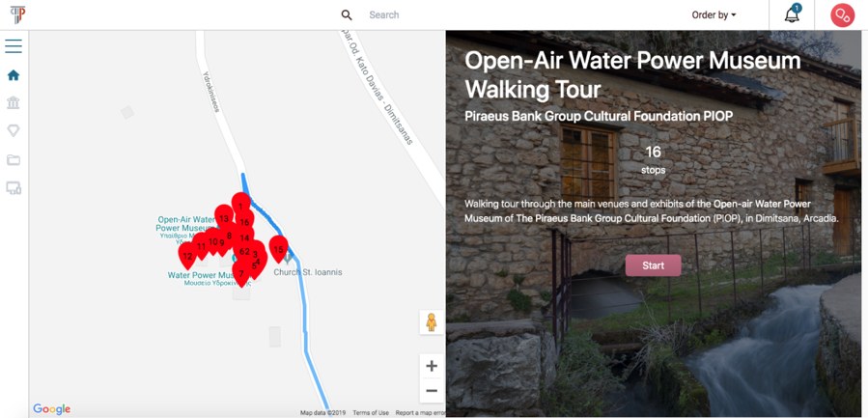Image resolution: width=868 pixels, height=418 pixels.
Task: Open the devices sidebar icon
Action: click(14, 188)
